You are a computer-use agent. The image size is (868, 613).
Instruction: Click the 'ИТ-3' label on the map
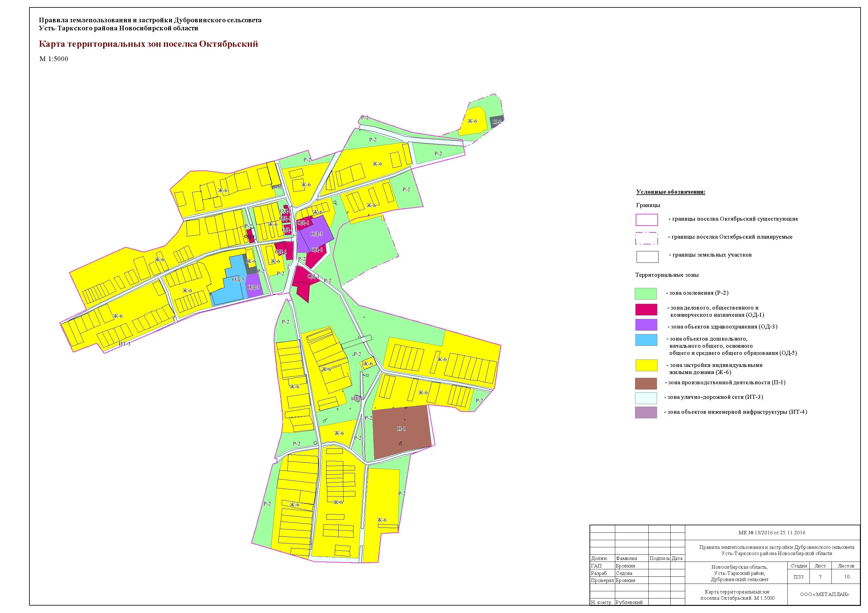[125, 344]
